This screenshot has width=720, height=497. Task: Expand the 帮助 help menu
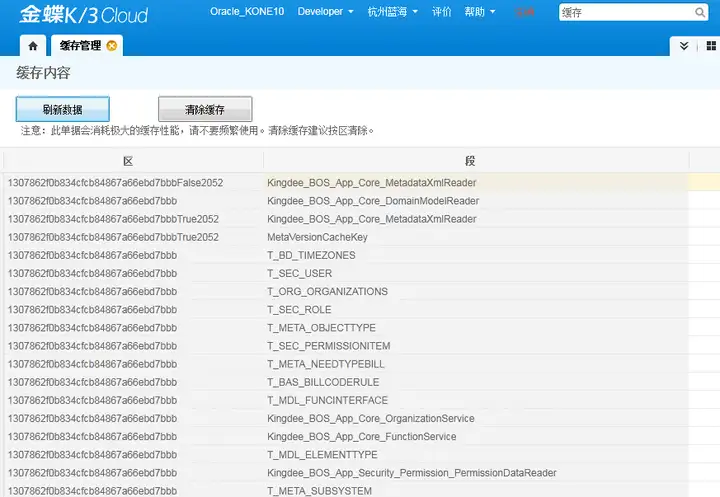(x=479, y=11)
